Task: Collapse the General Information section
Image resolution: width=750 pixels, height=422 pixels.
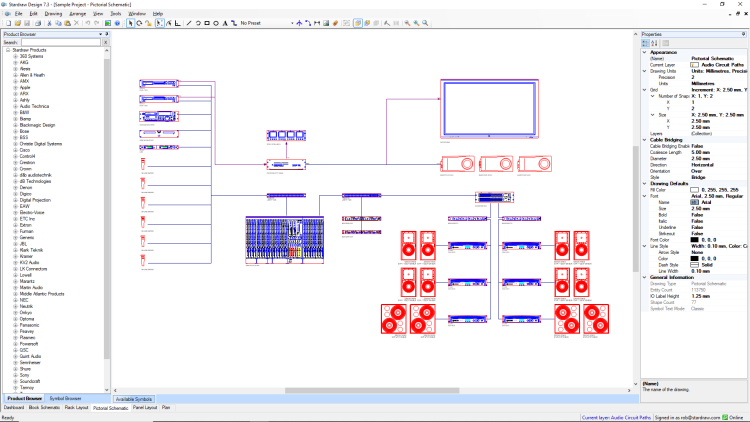Action: pyautogui.click(x=645, y=277)
